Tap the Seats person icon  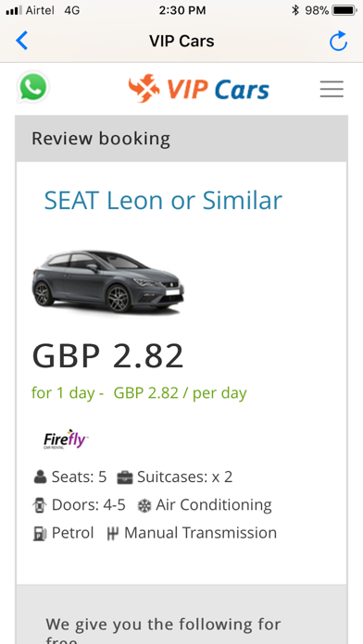(40, 477)
